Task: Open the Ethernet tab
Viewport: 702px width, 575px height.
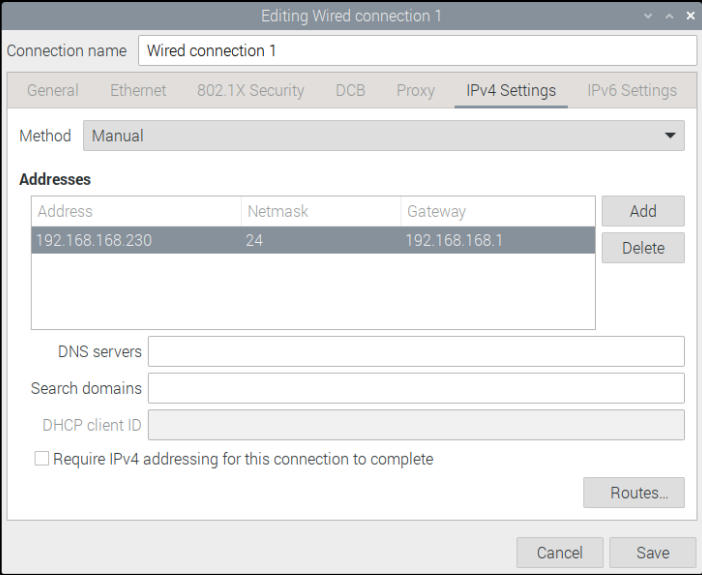Action: coord(138,90)
